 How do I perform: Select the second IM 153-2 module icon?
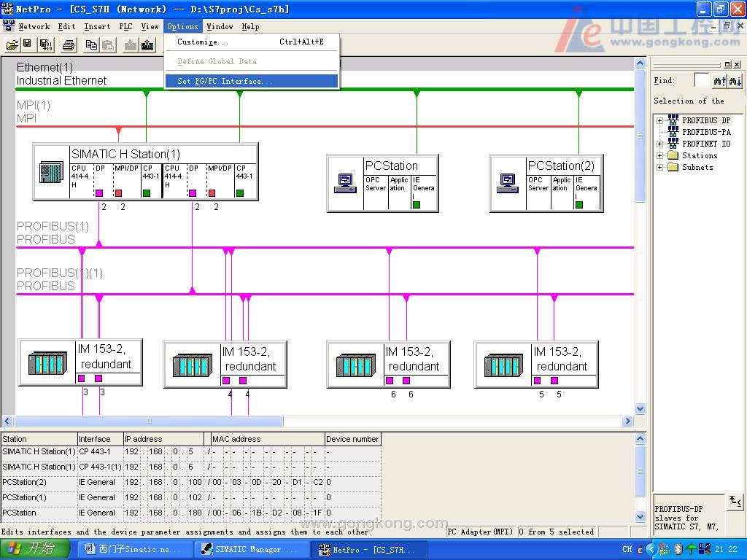coord(193,365)
